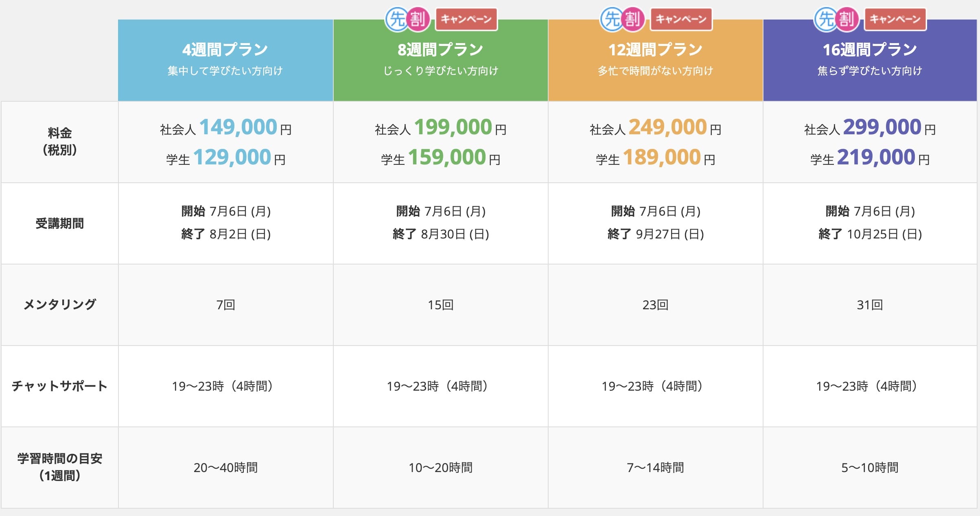Click the 終了 10月25日 end date

click(870, 234)
